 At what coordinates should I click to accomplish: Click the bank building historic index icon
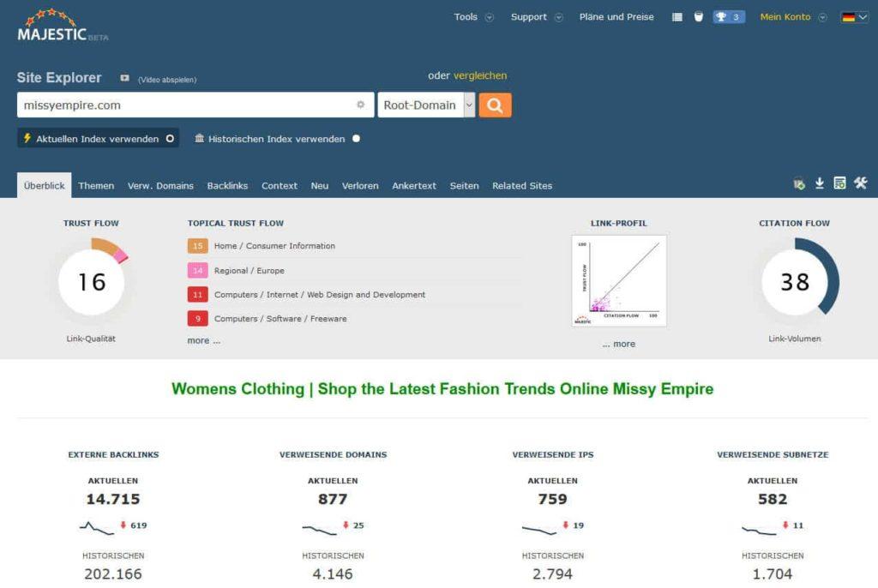pyautogui.click(x=199, y=138)
